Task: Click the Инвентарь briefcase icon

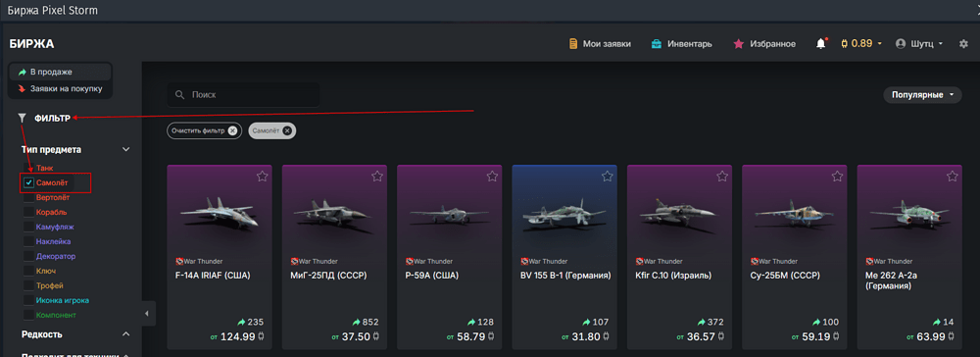Action: pos(657,44)
